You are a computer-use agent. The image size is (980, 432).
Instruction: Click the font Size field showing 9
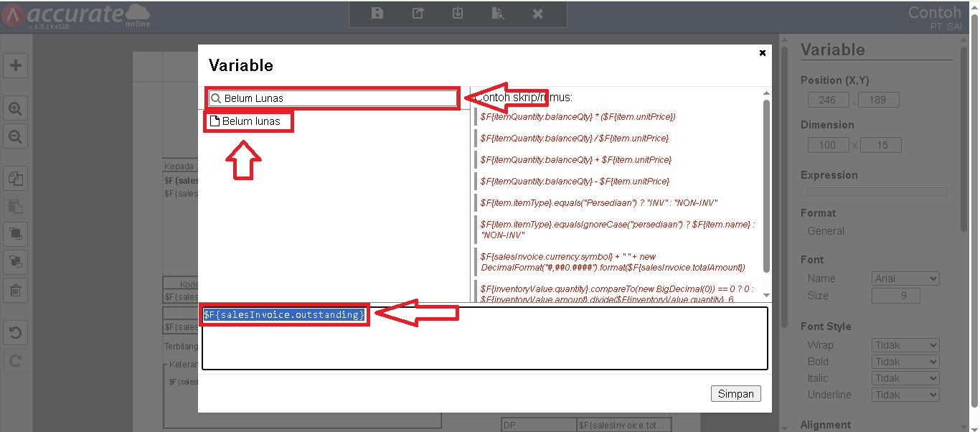tap(895, 296)
